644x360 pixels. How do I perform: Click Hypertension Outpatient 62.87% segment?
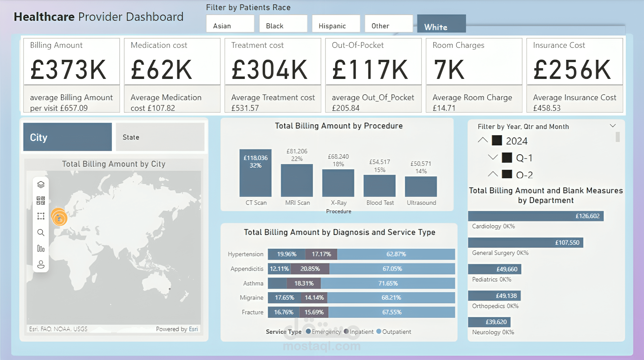pos(396,254)
